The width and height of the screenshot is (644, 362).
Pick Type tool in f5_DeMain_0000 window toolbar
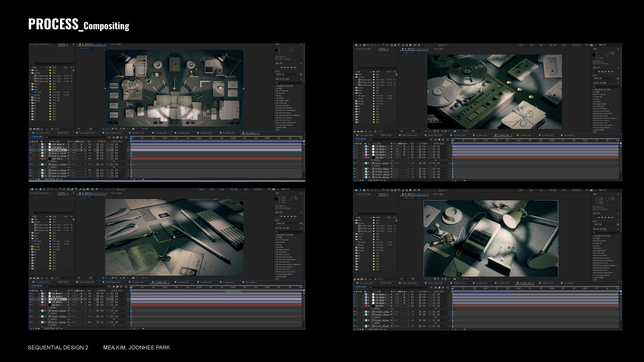399,190
